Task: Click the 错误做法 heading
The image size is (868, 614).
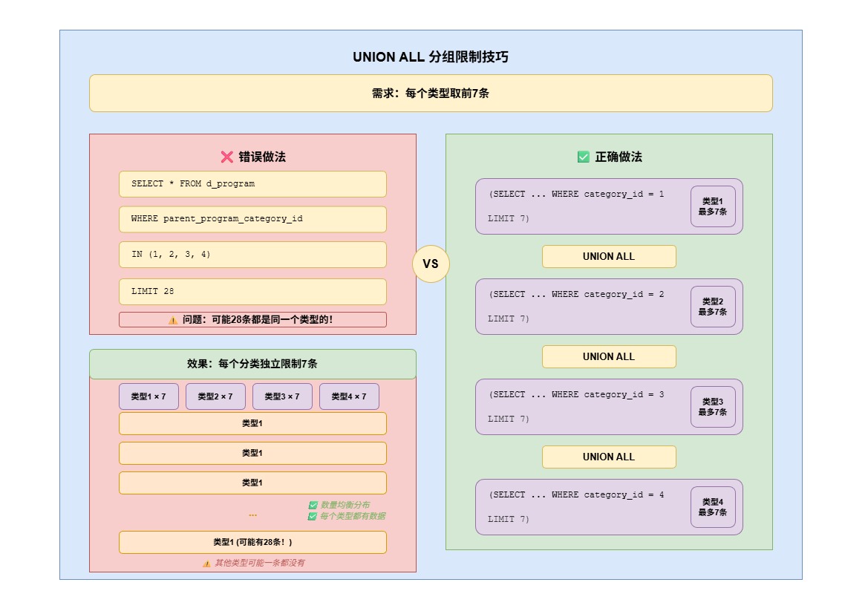Action: tap(262, 157)
